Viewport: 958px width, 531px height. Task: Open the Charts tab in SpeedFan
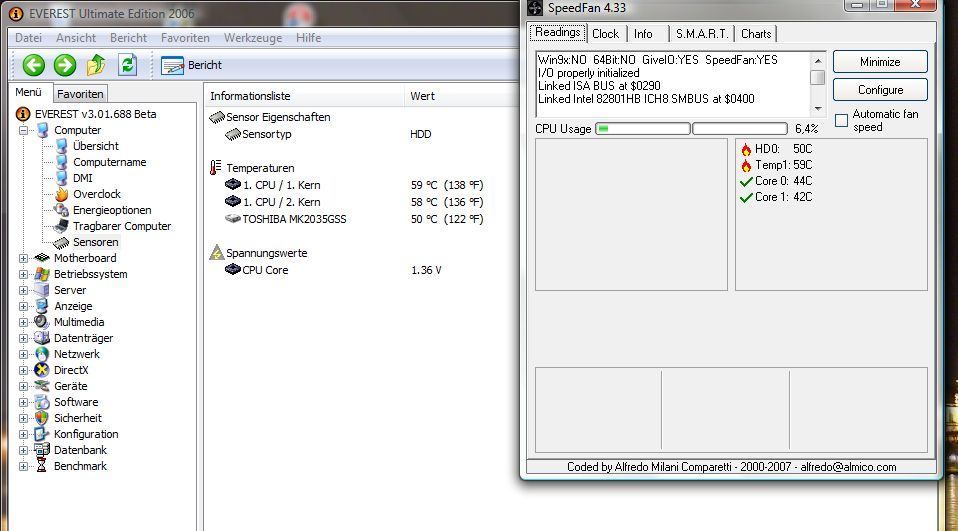tap(756, 34)
